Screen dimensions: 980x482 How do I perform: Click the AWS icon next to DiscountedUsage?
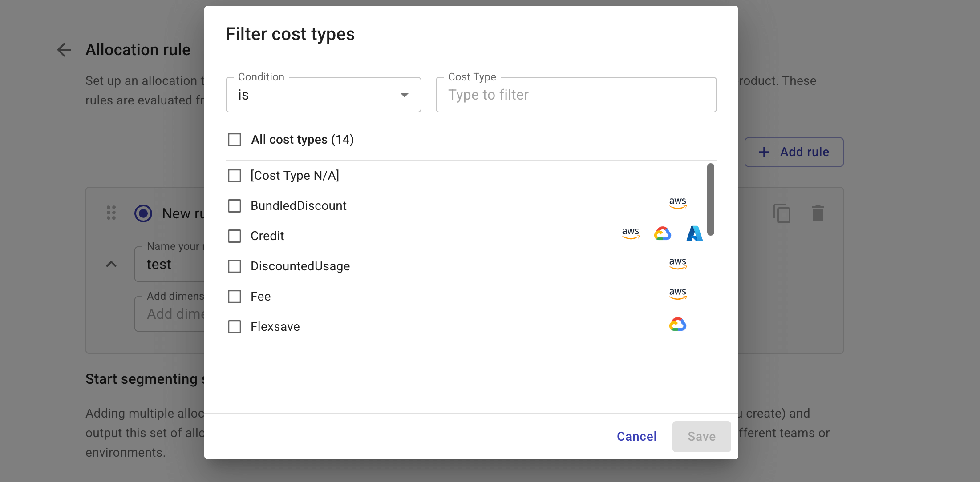pyautogui.click(x=677, y=264)
